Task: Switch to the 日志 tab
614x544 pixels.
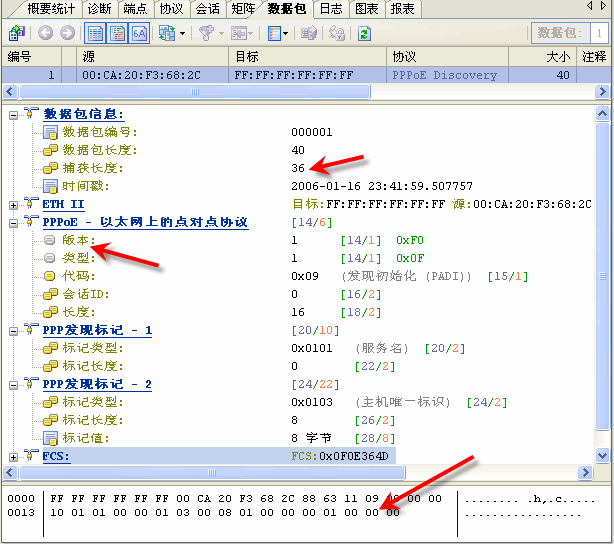Action: 331,8
